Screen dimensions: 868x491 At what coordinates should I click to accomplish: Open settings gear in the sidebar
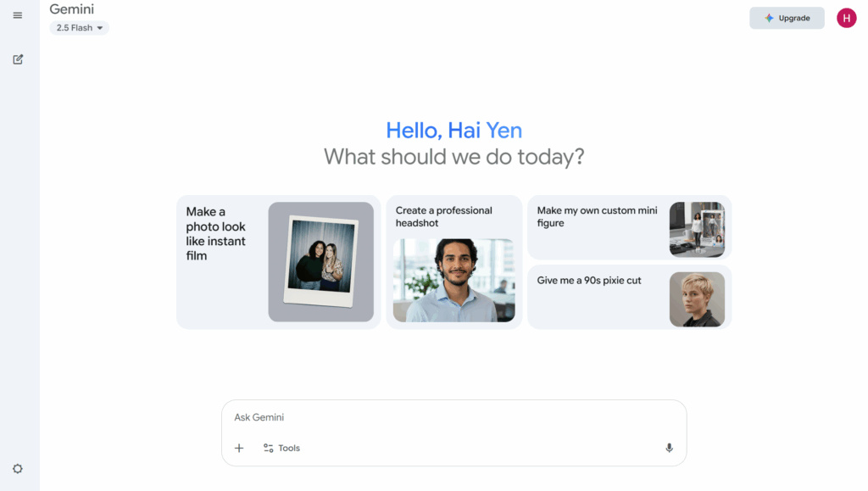click(18, 469)
